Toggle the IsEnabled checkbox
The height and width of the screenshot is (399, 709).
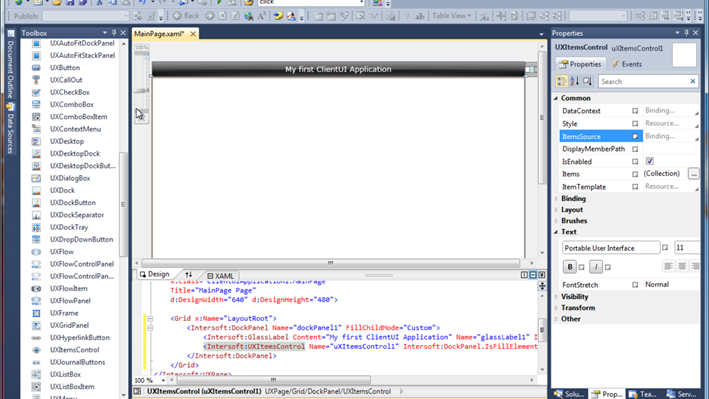(x=650, y=161)
